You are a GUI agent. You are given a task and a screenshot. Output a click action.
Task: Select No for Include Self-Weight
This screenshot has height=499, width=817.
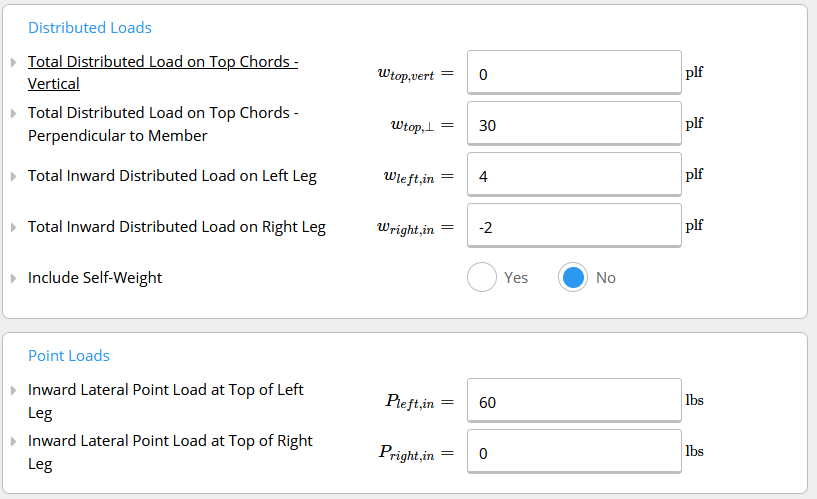[x=573, y=277]
